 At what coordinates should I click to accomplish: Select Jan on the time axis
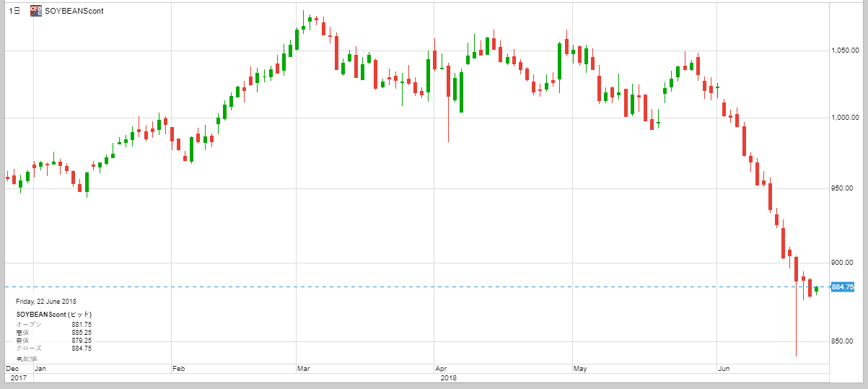(40, 369)
